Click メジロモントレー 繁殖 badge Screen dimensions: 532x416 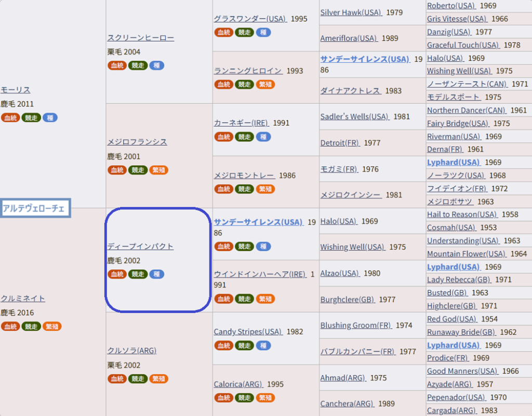[x=265, y=189]
